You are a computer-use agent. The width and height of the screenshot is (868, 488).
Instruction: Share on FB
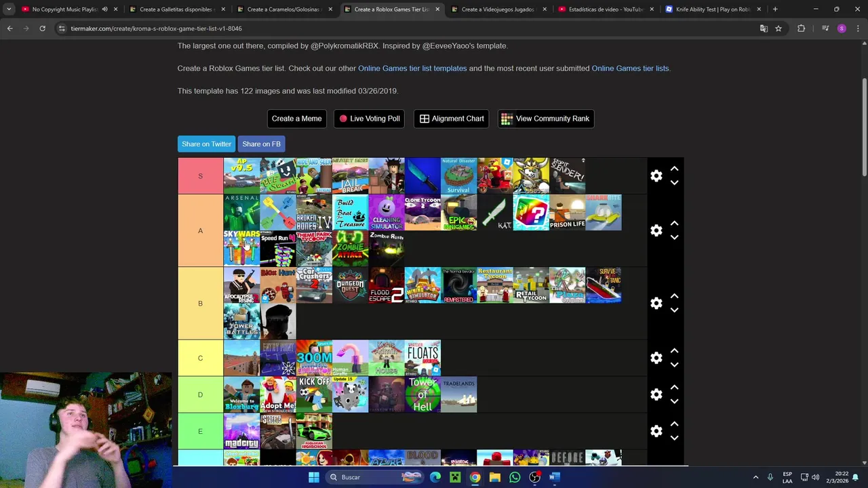(261, 144)
